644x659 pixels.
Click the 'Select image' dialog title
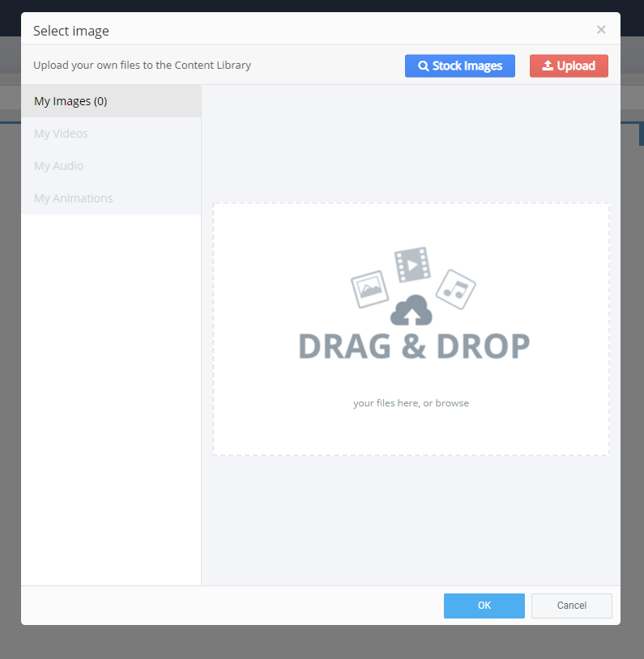[71, 31]
